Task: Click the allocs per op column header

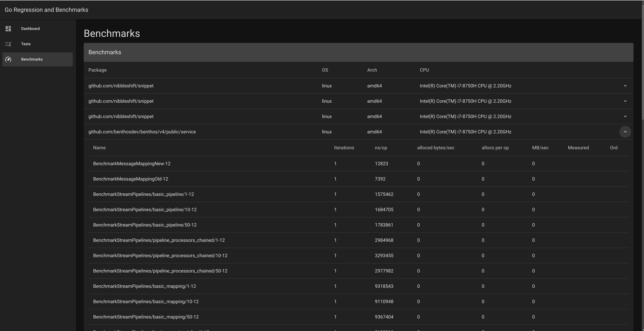Action: tap(495, 148)
